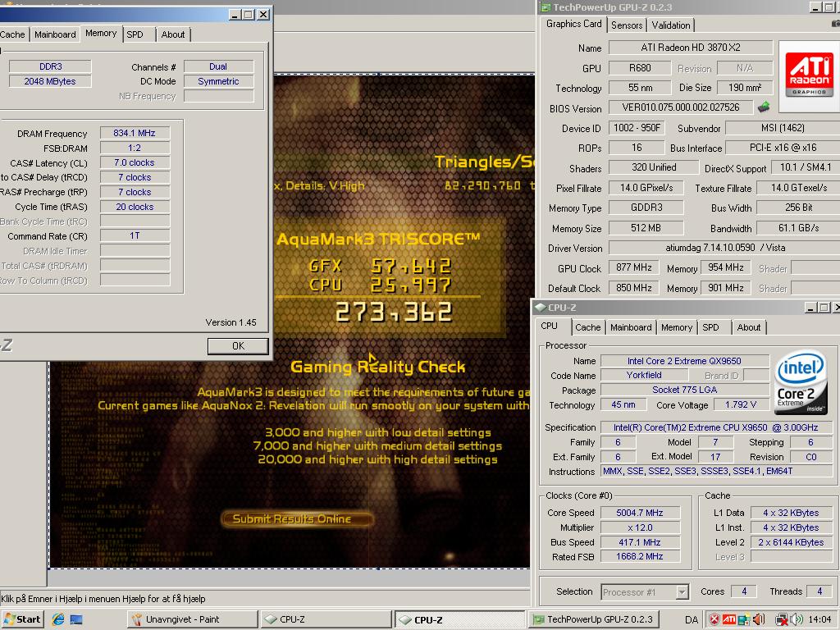Click the Paint status bar help text
The width and height of the screenshot is (840, 630).
(x=103, y=599)
